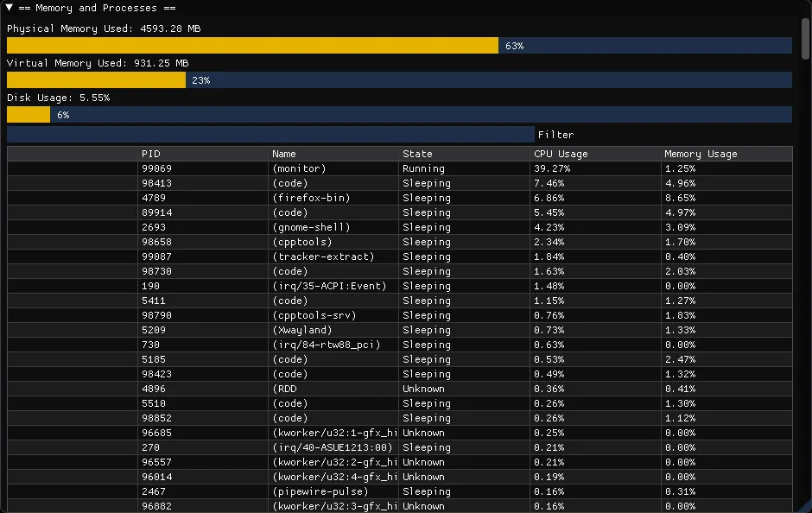Click the Disk Usage 5.55% label
The height and width of the screenshot is (513, 812).
coord(59,98)
